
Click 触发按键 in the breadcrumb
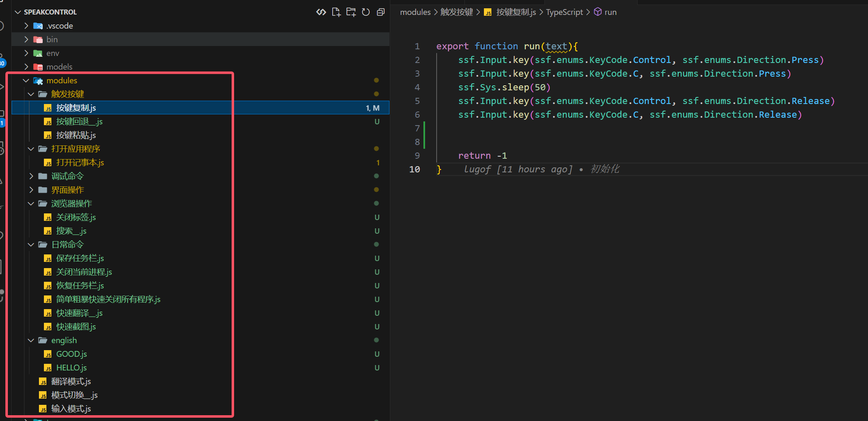point(457,12)
